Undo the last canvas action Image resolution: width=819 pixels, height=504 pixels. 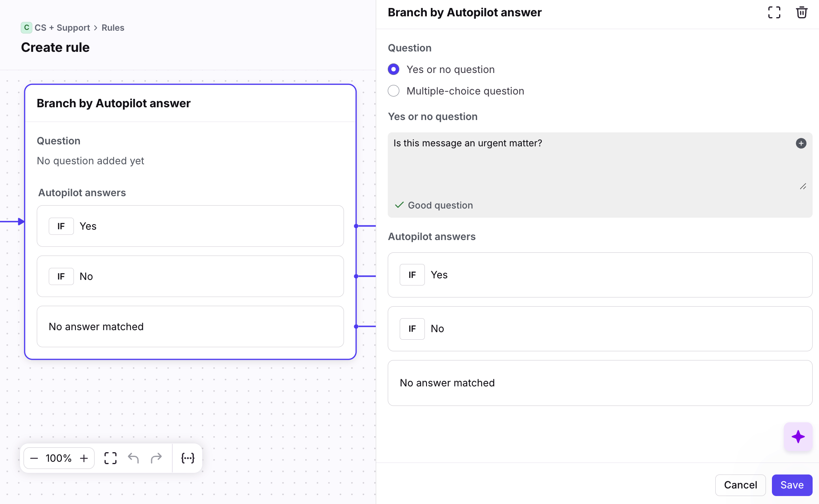click(x=133, y=458)
